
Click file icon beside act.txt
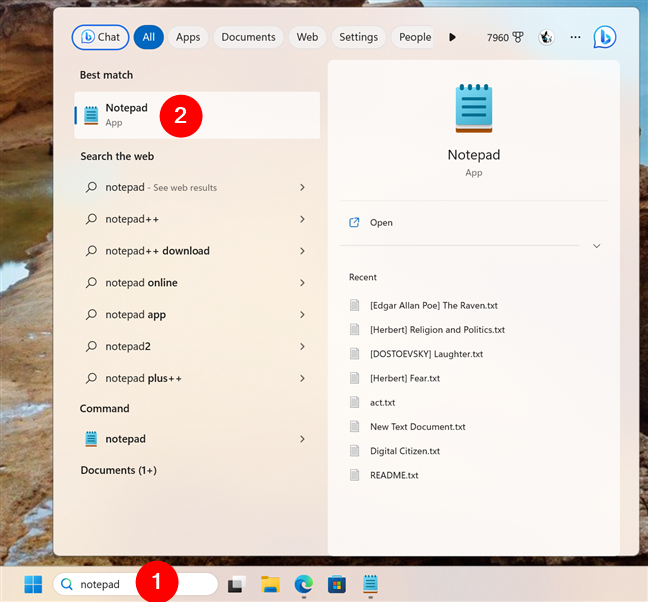coord(355,402)
